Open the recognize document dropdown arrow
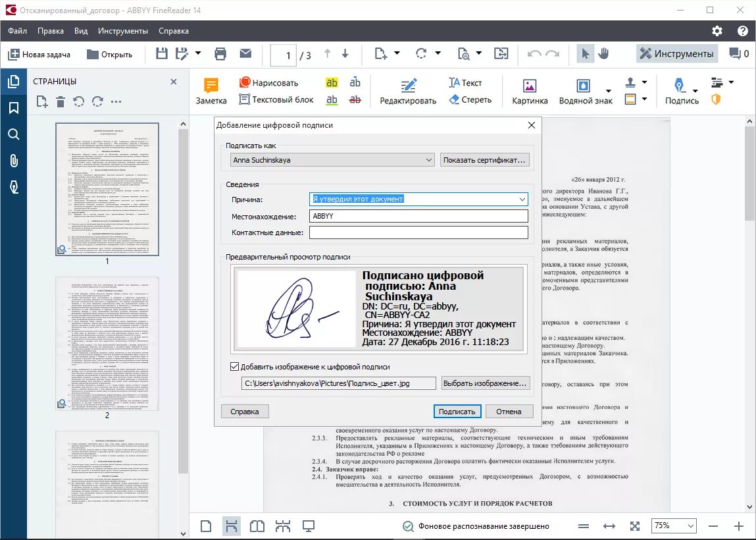Image resolution: width=756 pixels, height=540 pixels. [479, 53]
